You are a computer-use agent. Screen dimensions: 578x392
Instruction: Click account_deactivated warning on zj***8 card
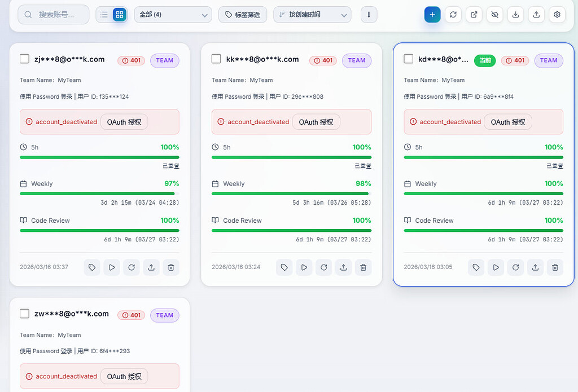click(x=62, y=122)
